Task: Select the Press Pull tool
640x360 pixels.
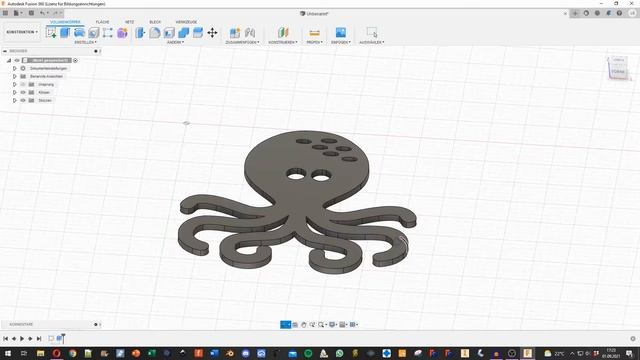Action: point(140,32)
